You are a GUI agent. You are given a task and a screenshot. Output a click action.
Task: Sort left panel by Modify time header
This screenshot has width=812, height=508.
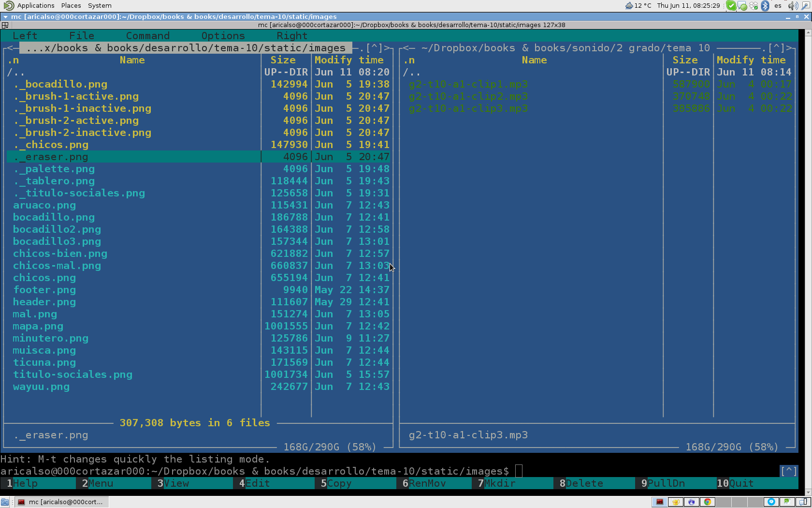(x=349, y=60)
